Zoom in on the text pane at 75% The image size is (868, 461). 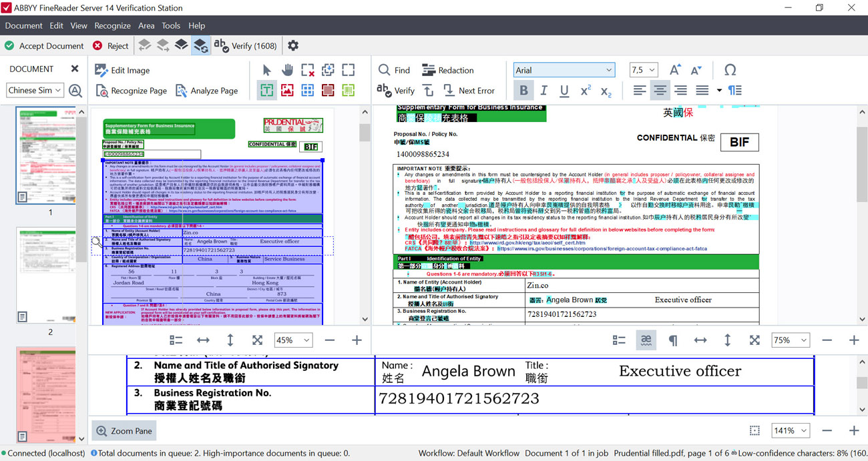[x=854, y=340]
